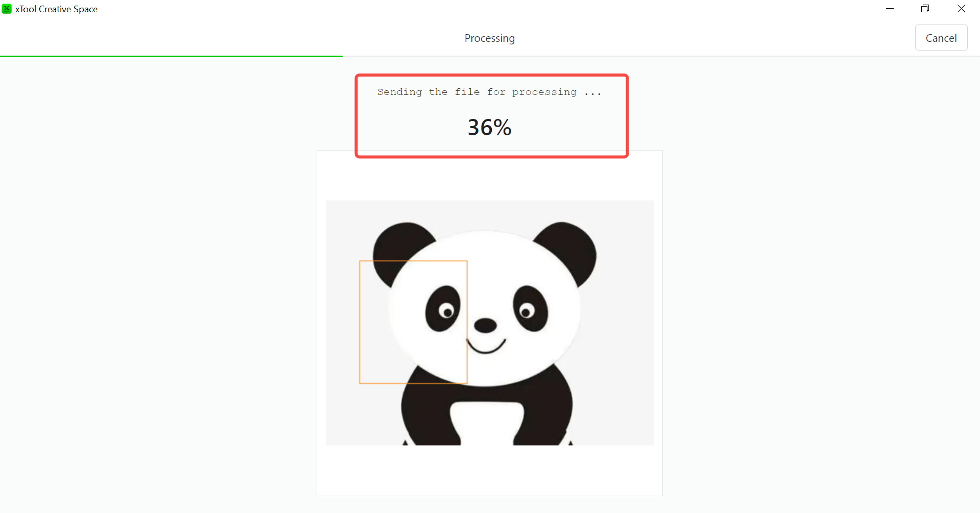
Task: Click the Processing heading text
Action: pyautogui.click(x=489, y=38)
